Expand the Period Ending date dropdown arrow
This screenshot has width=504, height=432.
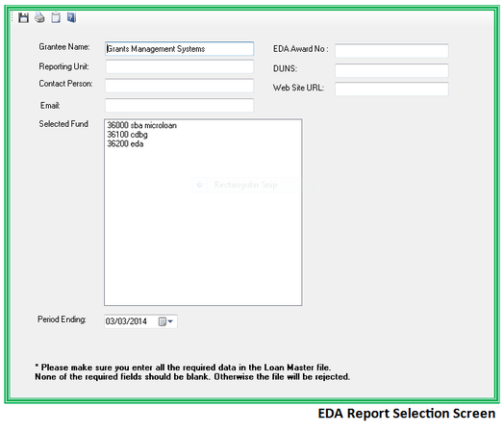(170, 321)
